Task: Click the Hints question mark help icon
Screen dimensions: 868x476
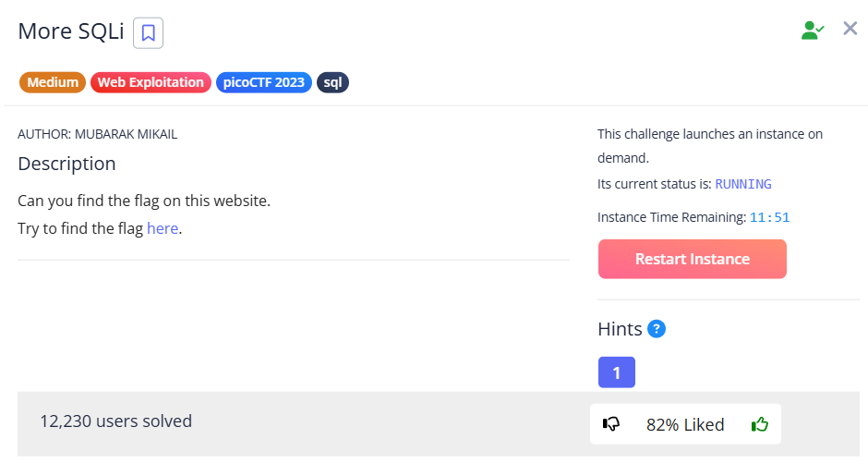Action: 656,329
